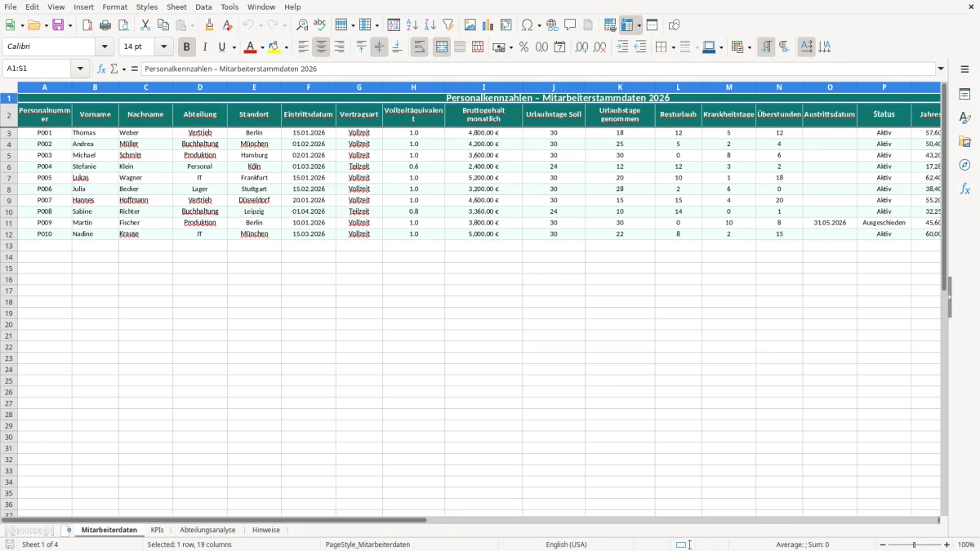
Task: Click the Export as PDF icon
Action: pyautogui.click(x=87, y=25)
